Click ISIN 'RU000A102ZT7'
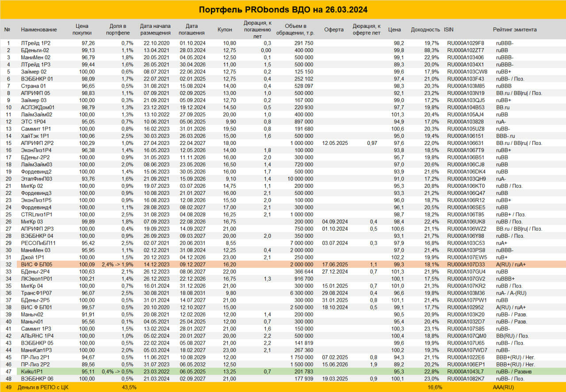The width and height of the screenshot is (566, 392). click(465, 50)
